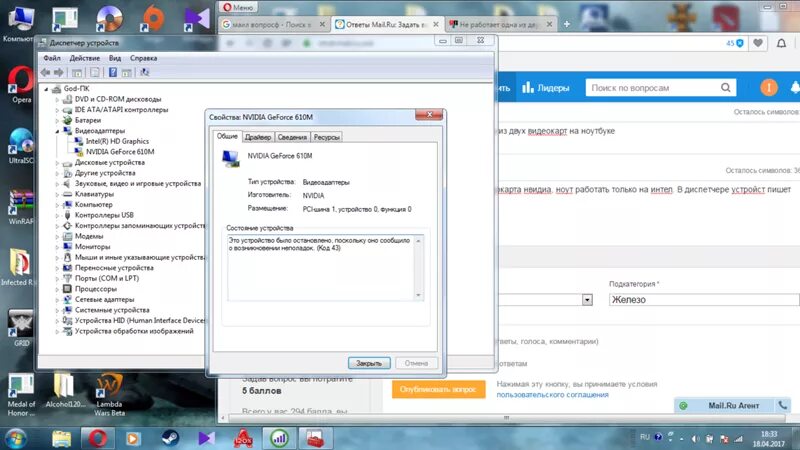
Task: Open the Файл menu in Device Manager
Action: [52, 58]
